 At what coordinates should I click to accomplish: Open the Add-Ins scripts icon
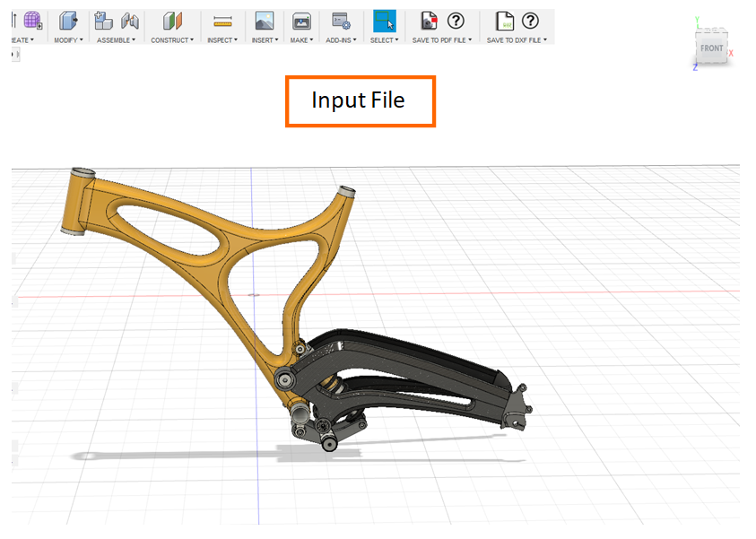340,21
